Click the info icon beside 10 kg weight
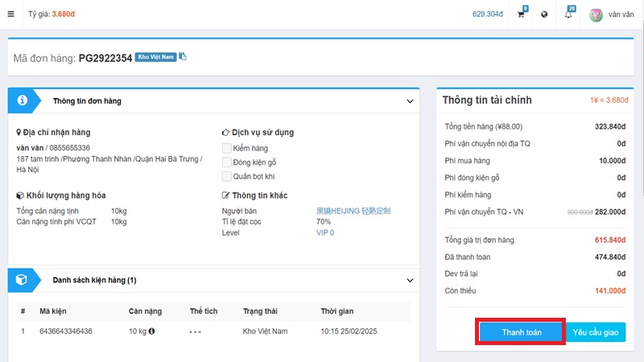644x362 pixels. (x=151, y=331)
